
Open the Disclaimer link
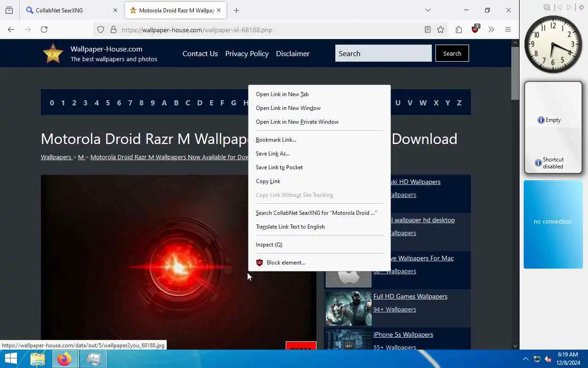293,53
